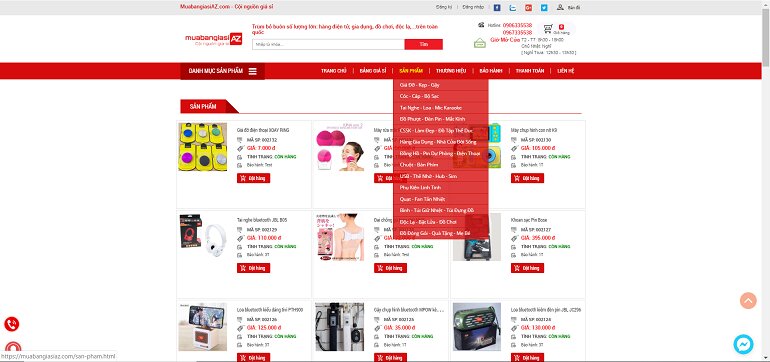Open Máy chụp hình con nít K9 title
Viewport: 770px width, 362px height.
click(x=534, y=130)
